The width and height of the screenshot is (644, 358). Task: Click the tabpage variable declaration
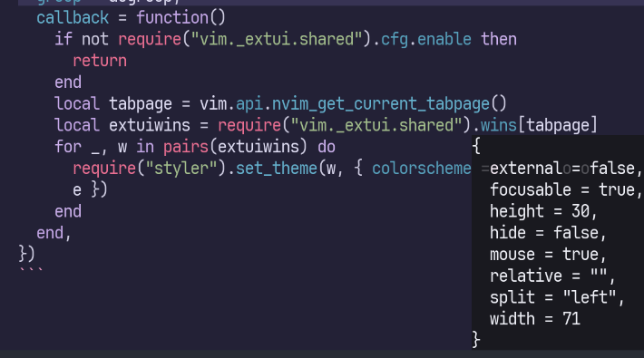pos(141,104)
